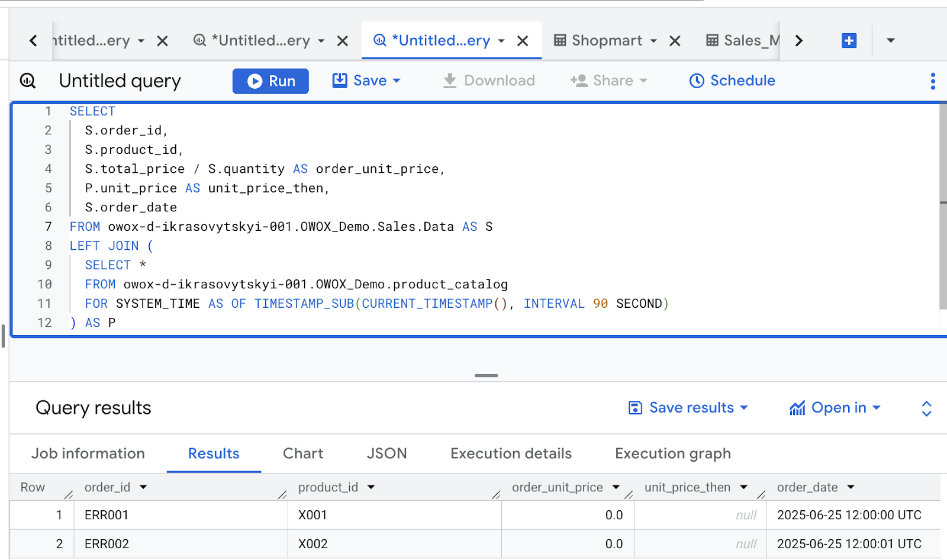Select cell ERR001
This screenshot has width=947, height=560.
(181, 515)
